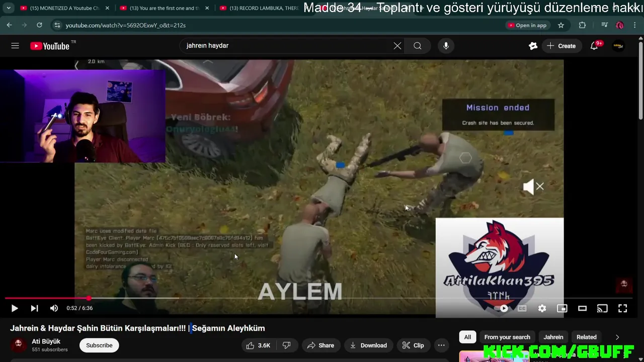The width and height of the screenshot is (644, 362).
Task: Enable theater mode
Action: point(582,308)
